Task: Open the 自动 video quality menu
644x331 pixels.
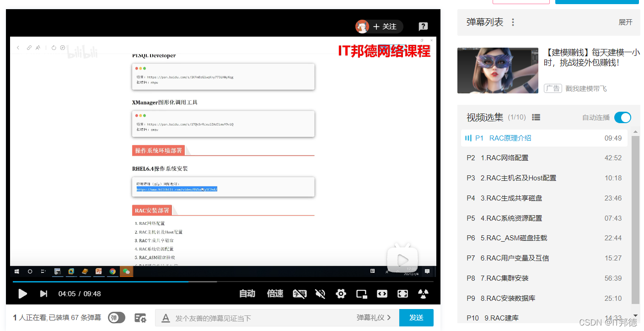Action: 247,293
